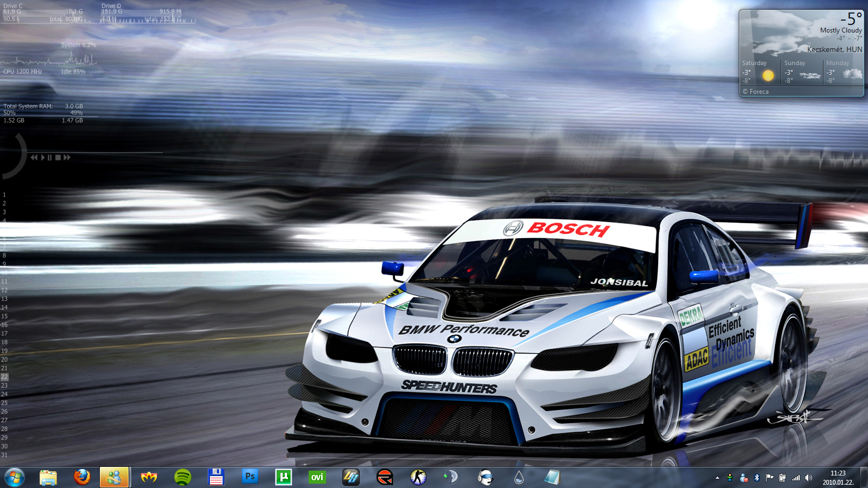Click the CPU 1200 MHz readout
This screenshot has width=868, height=488.
point(23,72)
